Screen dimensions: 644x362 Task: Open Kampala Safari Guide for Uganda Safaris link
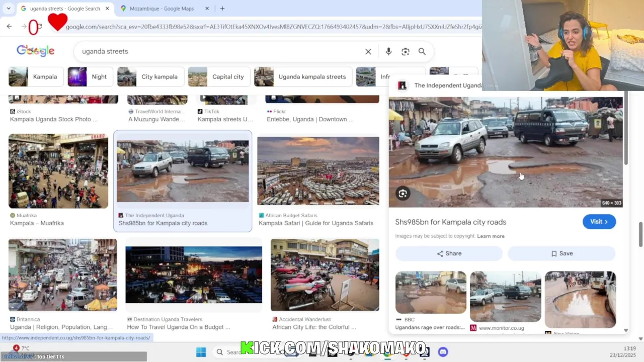click(x=316, y=223)
